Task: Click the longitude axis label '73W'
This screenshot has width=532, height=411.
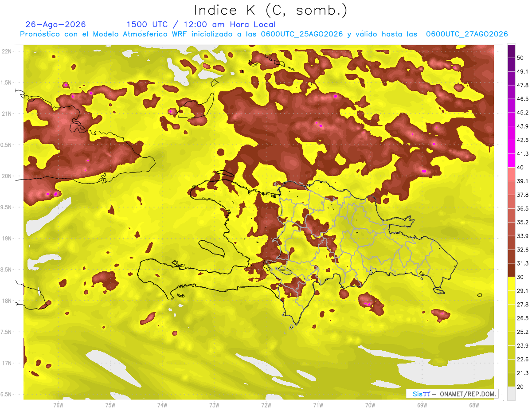Action: coord(214,405)
